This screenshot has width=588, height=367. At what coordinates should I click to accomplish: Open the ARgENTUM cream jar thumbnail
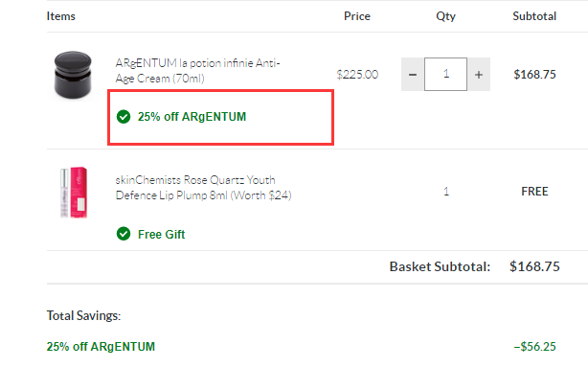tap(73, 75)
